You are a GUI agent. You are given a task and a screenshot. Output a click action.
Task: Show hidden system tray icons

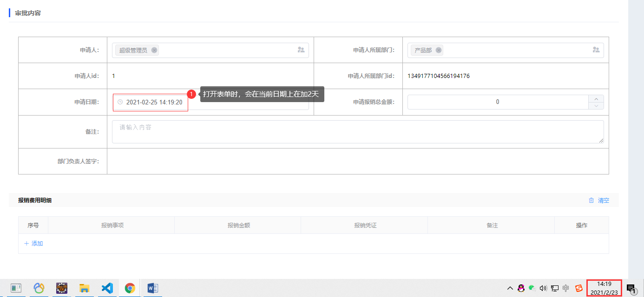[510, 288]
